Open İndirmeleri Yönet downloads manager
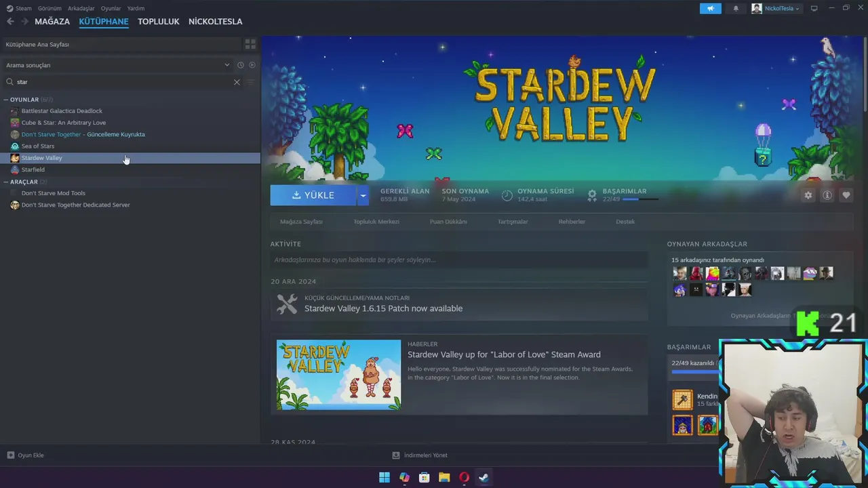This screenshot has width=868, height=488. (x=420, y=455)
